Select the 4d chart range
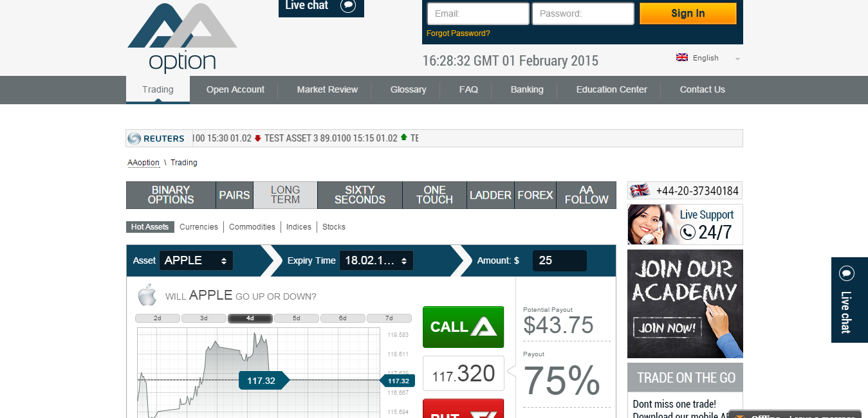868x418 pixels. coord(250,318)
